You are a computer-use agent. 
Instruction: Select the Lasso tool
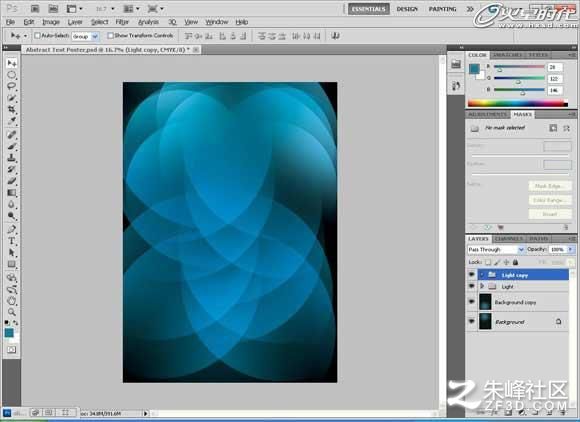11,87
